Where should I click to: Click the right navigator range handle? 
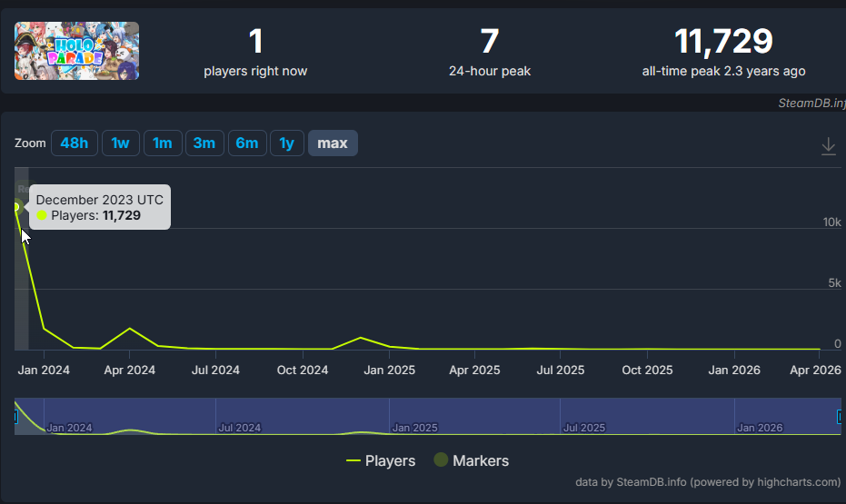[840, 416]
